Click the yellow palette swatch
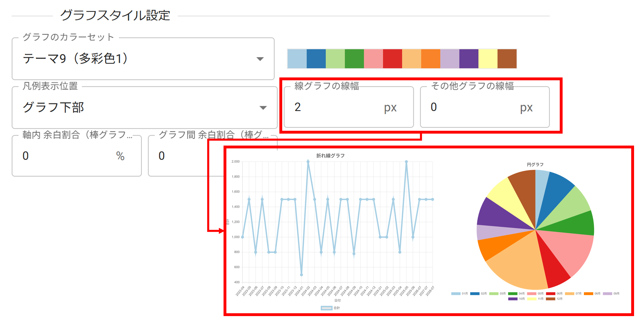The height and width of the screenshot is (325, 644). pyautogui.click(x=488, y=59)
